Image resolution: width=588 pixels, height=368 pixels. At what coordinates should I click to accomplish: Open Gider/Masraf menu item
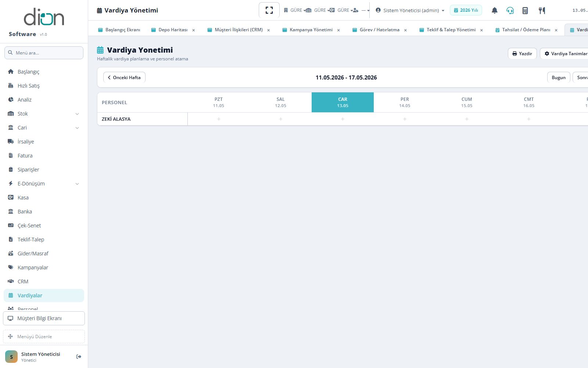[44, 254]
